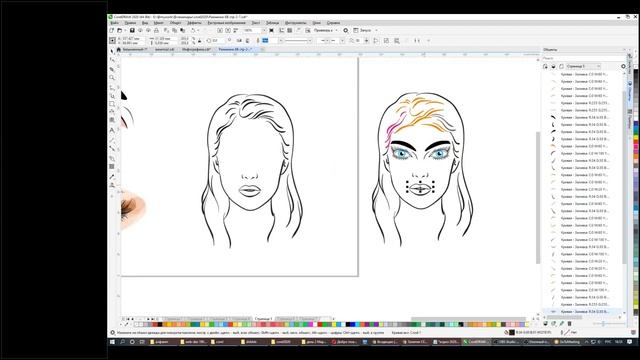
Task: Select the Zoom magnifier tool
Action: click(x=112, y=78)
